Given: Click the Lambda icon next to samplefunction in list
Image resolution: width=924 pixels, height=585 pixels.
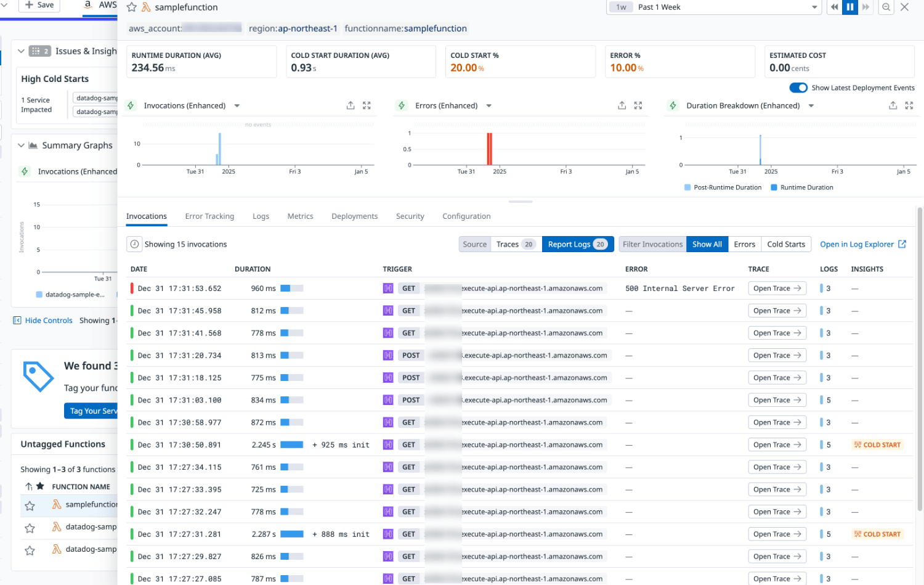Looking at the screenshot, I should click(x=57, y=504).
